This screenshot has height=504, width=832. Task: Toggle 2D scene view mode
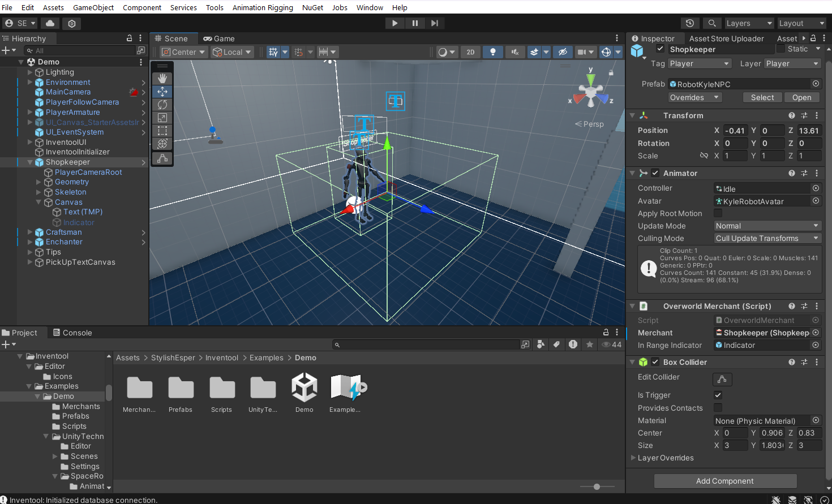point(470,52)
